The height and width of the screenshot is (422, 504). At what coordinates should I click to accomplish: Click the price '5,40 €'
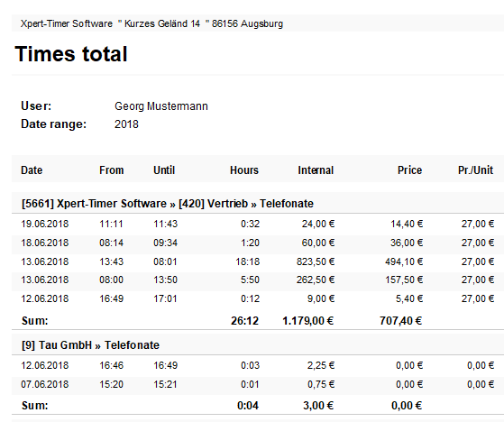[x=409, y=298]
